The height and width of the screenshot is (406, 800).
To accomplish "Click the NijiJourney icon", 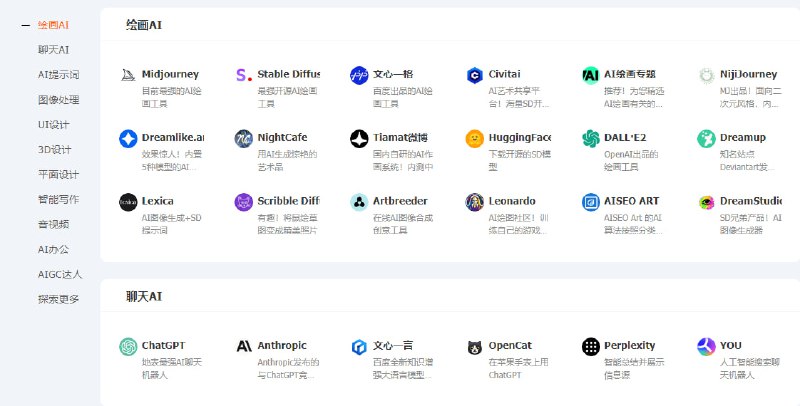I will click(707, 75).
